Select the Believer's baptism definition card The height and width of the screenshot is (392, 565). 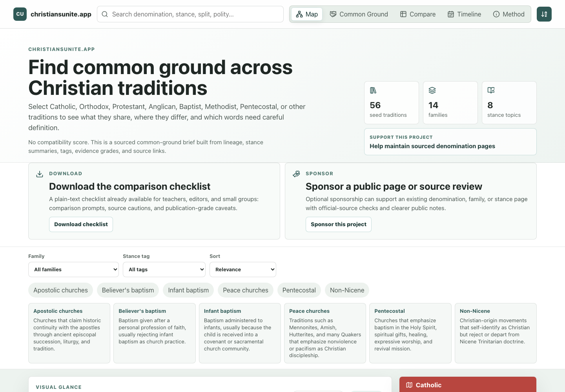coord(155,333)
